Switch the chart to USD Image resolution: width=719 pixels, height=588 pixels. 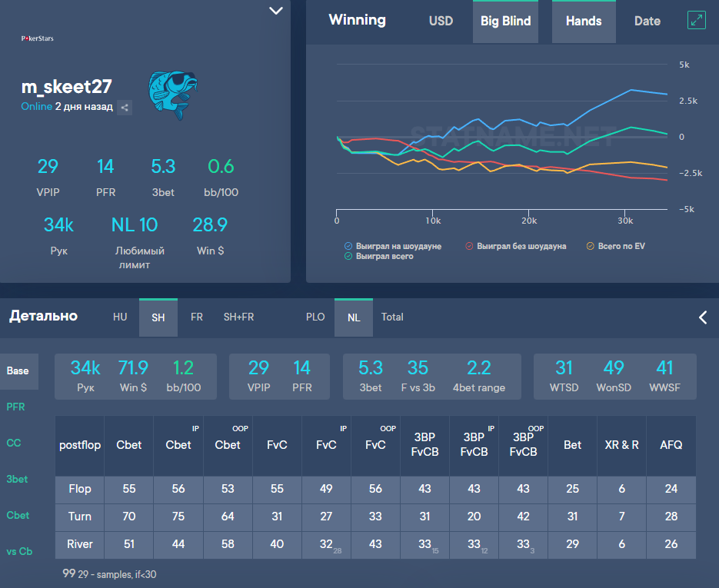pyautogui.click(x=441, y=22)
